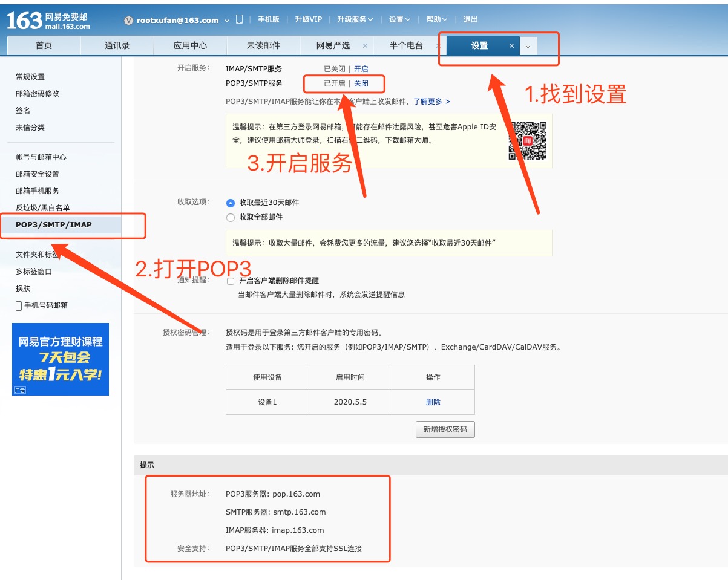Screen dimensions: 728x580
Task: Click the 手机版 link
Action: click(269, 19)
